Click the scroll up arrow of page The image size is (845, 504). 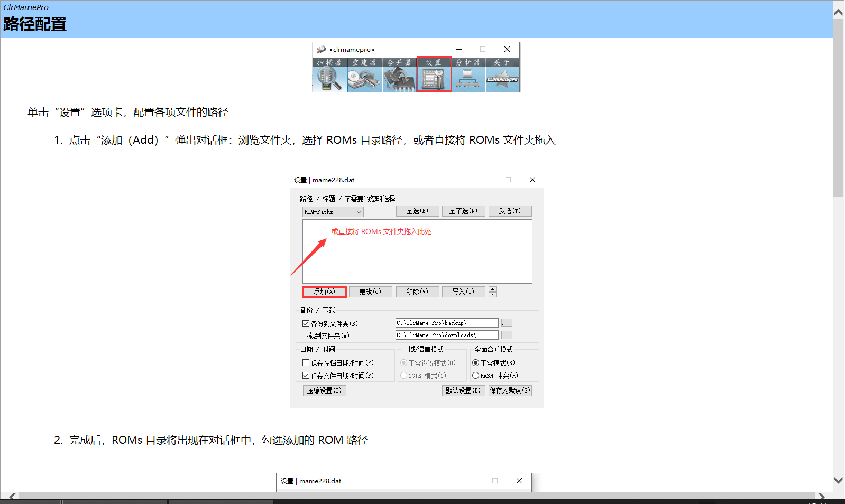tap(838, 12)
